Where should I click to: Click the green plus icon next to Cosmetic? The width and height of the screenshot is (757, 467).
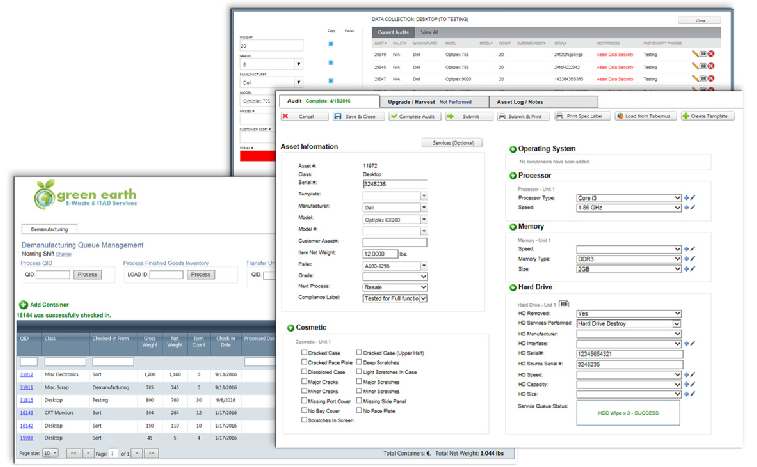(291, 328)
